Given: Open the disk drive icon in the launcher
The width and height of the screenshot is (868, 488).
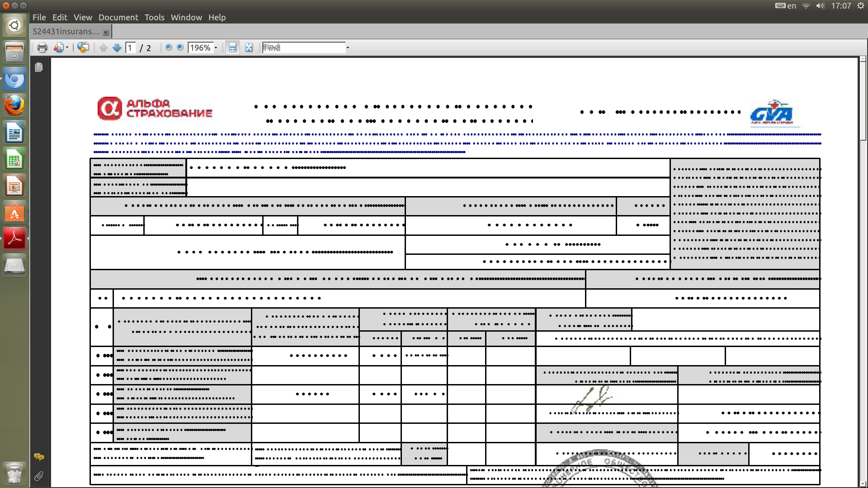Looking at the screenshot, I should (14, 265).
